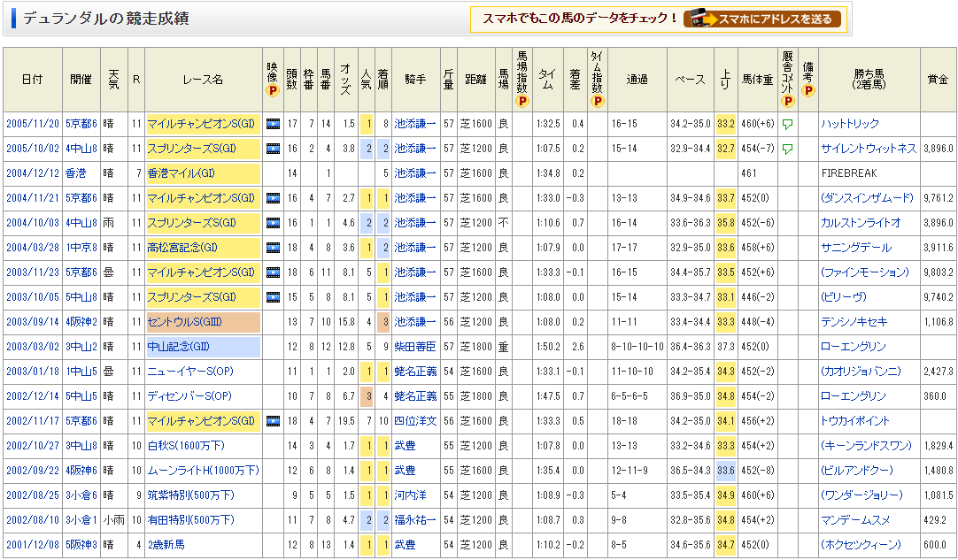Viewport: 958px width, 560px height.
Task: View horse サイレントウィットネス page
Action: tap(868, 149)
